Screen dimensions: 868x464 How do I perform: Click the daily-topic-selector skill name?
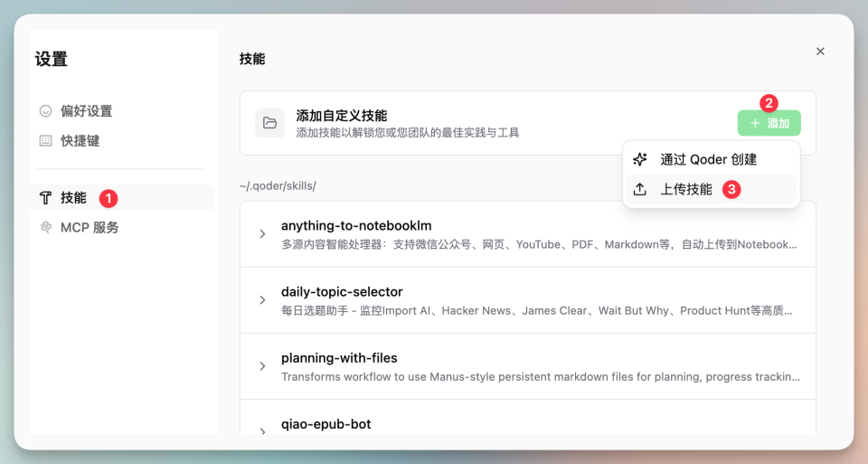342,292
